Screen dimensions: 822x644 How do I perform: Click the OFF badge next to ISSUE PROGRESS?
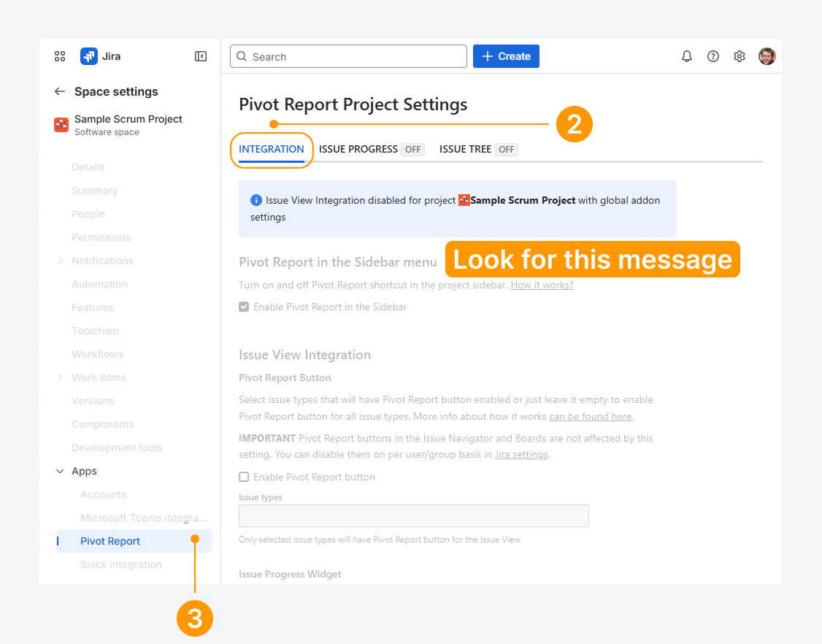click(412, 150)
